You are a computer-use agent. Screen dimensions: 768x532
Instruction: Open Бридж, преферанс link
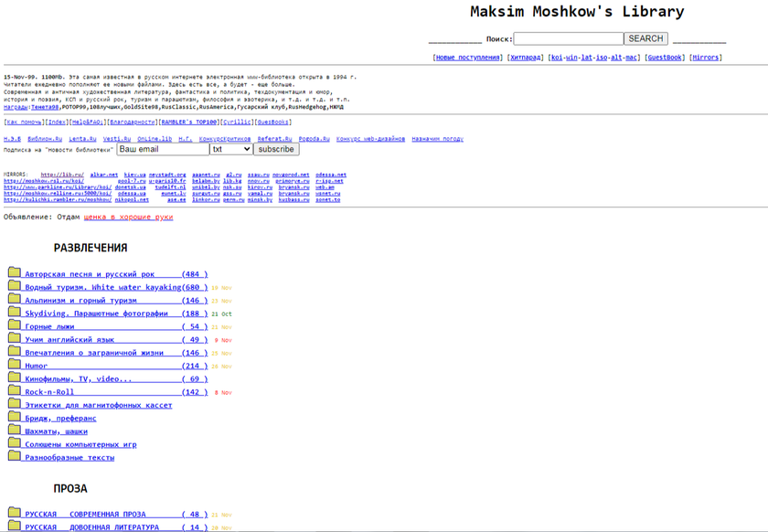(60, 419)
